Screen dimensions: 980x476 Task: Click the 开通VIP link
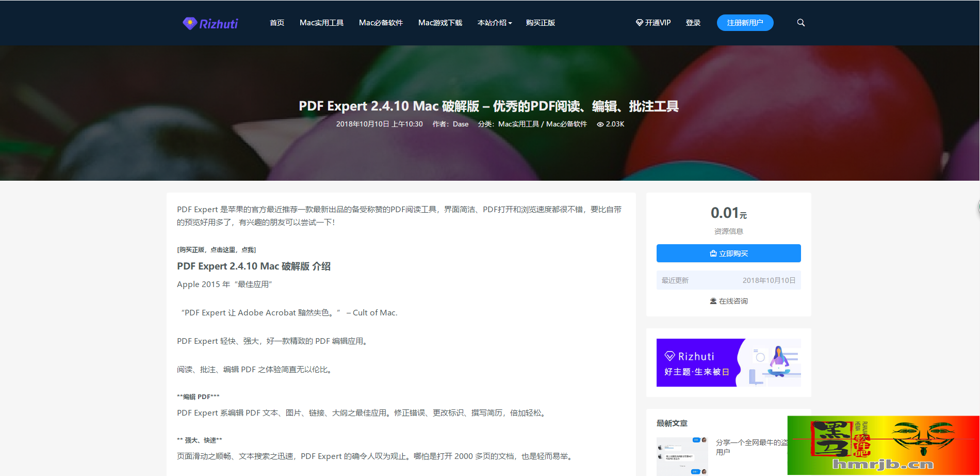click(653, 23)
